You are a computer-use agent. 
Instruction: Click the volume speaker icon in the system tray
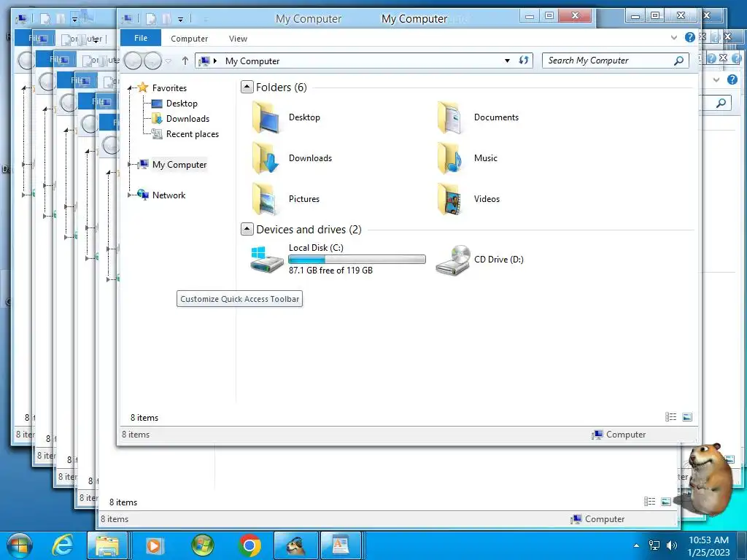pos(672,545)
